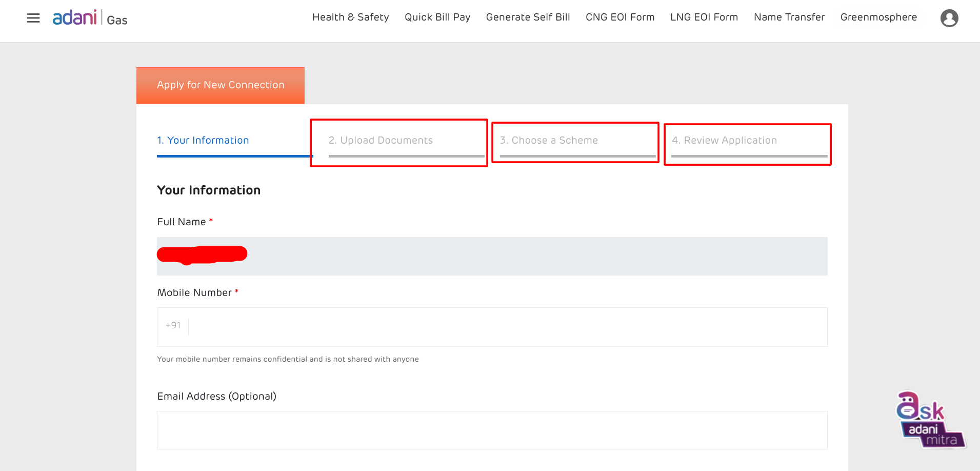Select the Your Information step tab
980x471 pixels.
click(203, 141)
